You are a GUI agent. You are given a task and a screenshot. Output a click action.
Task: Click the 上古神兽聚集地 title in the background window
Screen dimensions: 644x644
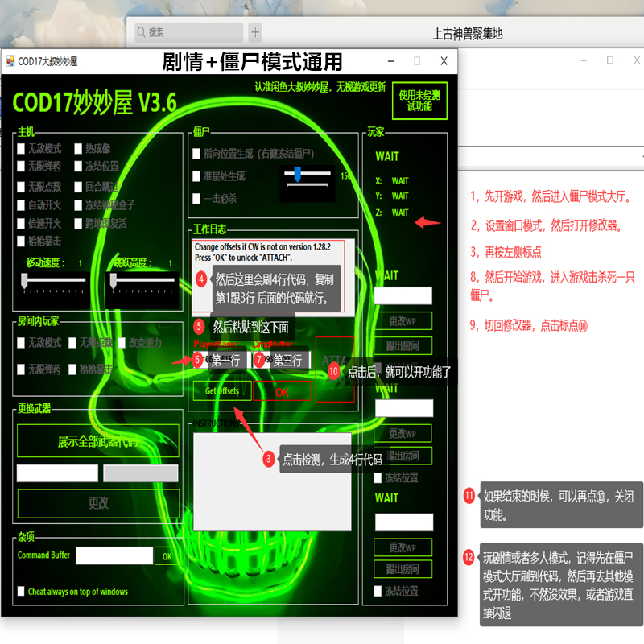click(468, 34)
